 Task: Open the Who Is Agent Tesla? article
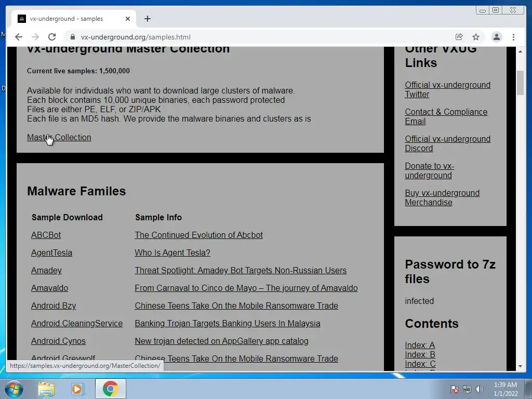click(x=172, y=253)
